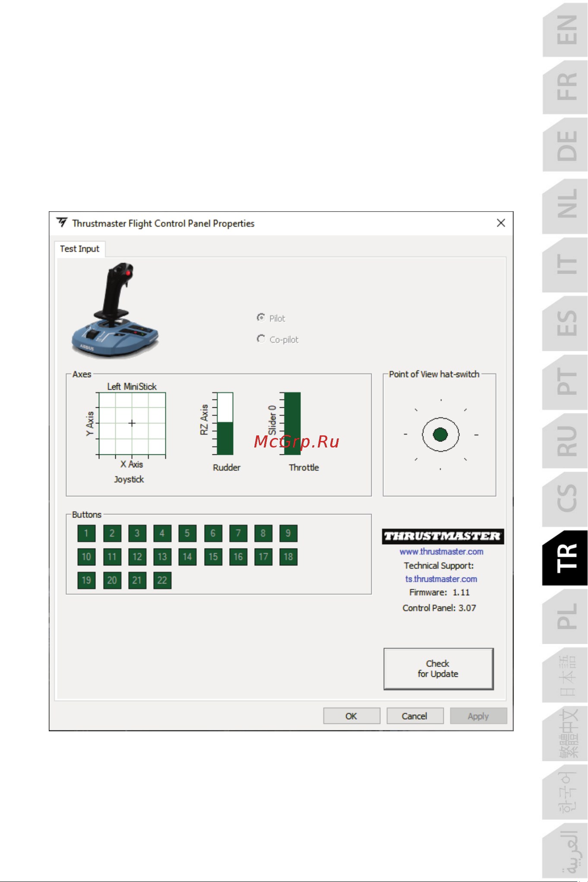Click button indicator 21
This screenshot has height=882, width=588.
pyautogui.click(x=137, y=580)
